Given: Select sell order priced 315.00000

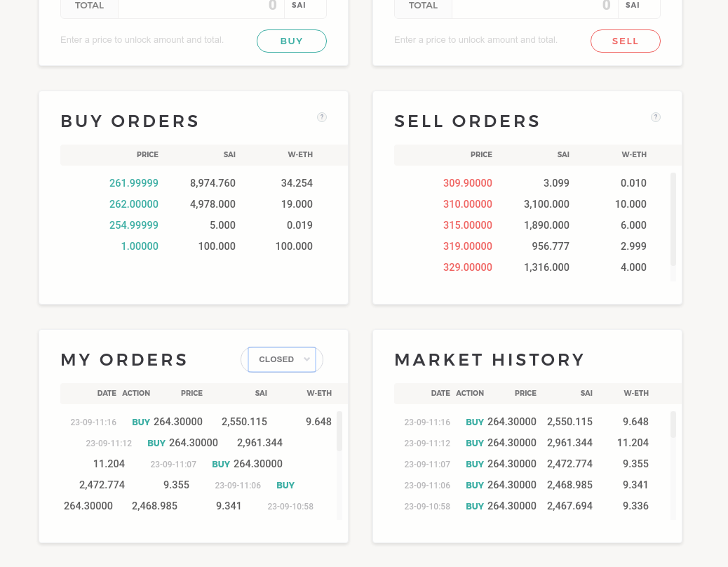Looking at the screenshot, I should [x=467, y=225].
